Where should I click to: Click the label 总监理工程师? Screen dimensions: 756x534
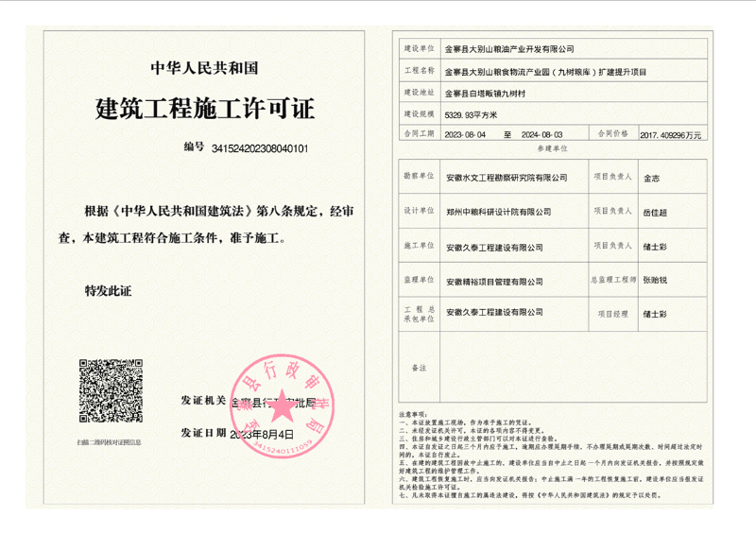(613, 280)
